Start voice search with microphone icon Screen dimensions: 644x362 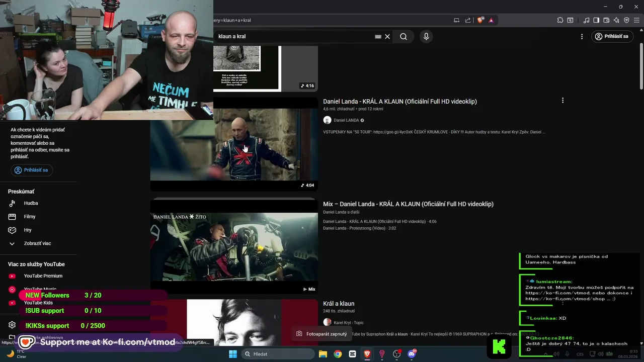tap(426, 36)
